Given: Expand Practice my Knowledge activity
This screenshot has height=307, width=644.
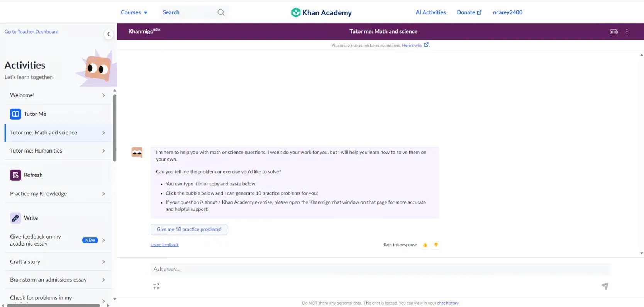Looking at the screenshot, I should click(x=58, y=194).
